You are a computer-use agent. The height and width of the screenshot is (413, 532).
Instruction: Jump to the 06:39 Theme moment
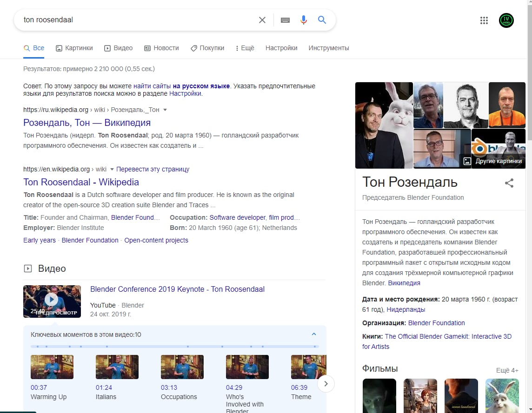[308, 377]
